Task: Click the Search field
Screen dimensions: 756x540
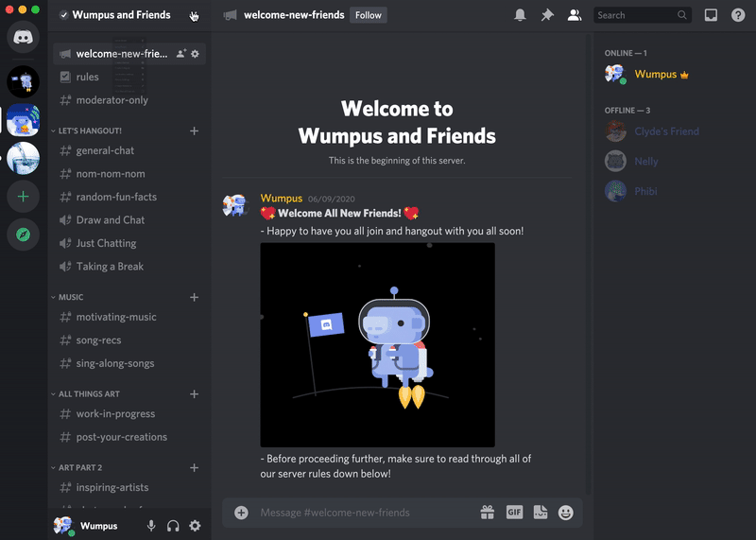Action: click(643, 15)
